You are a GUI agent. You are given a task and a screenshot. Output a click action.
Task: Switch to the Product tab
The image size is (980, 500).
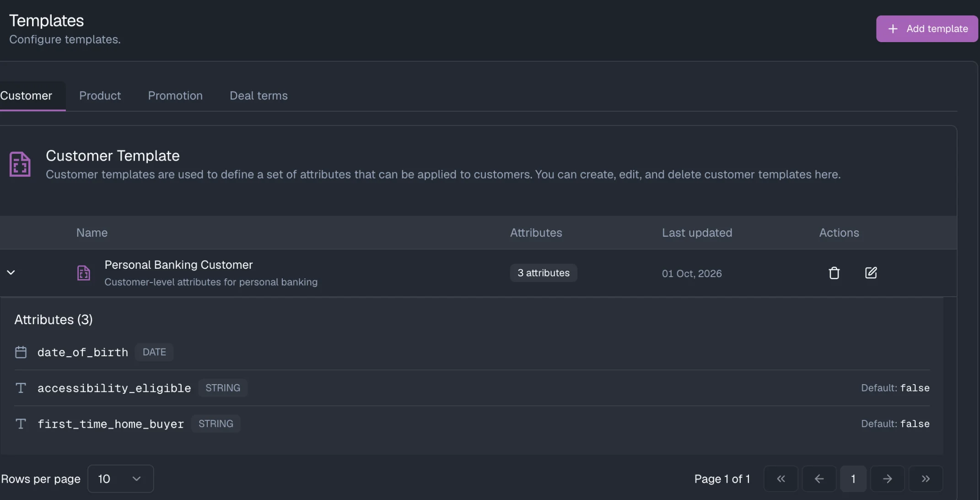pos(100,96)
